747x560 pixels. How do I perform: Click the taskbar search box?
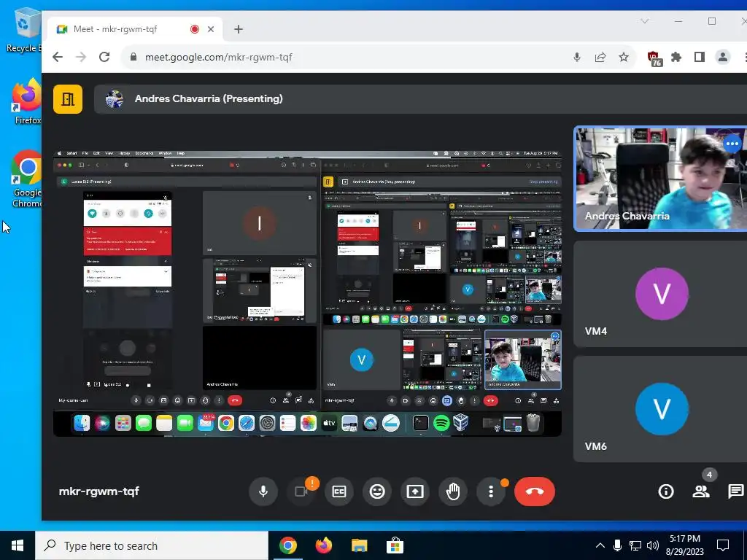152,545
